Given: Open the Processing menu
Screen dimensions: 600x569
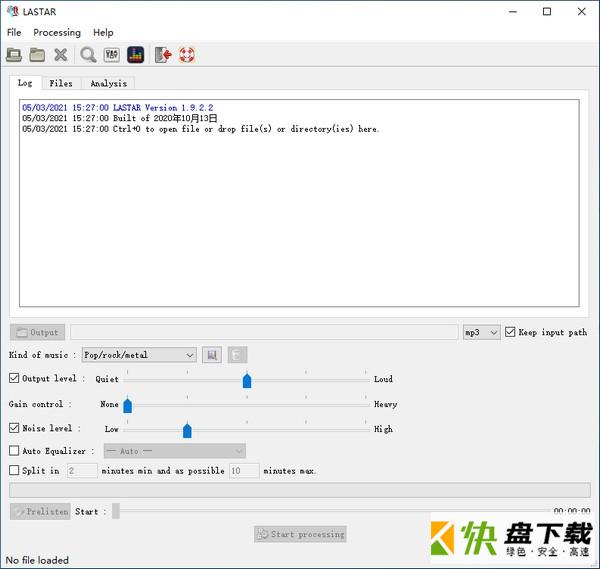Looking at the screenshot, I should (x=57, y=33).
